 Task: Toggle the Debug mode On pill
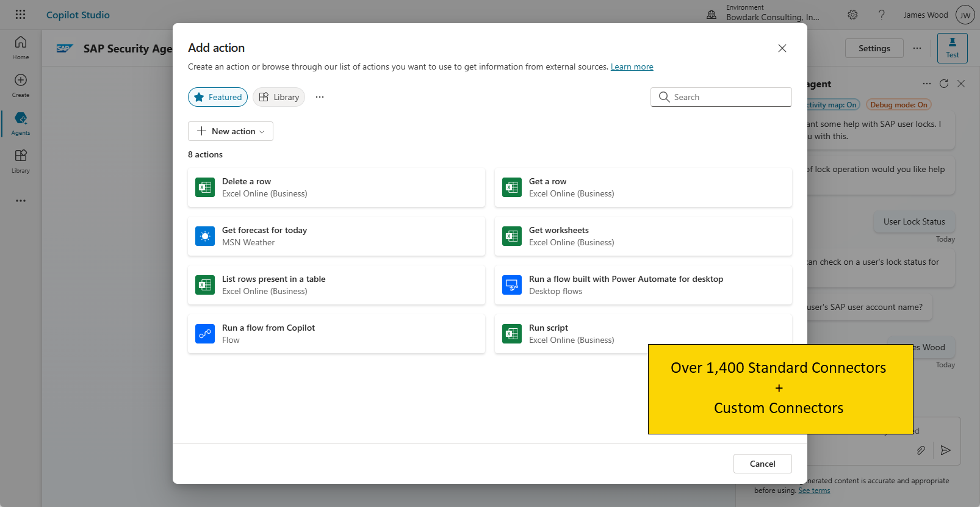coord(899,105)
